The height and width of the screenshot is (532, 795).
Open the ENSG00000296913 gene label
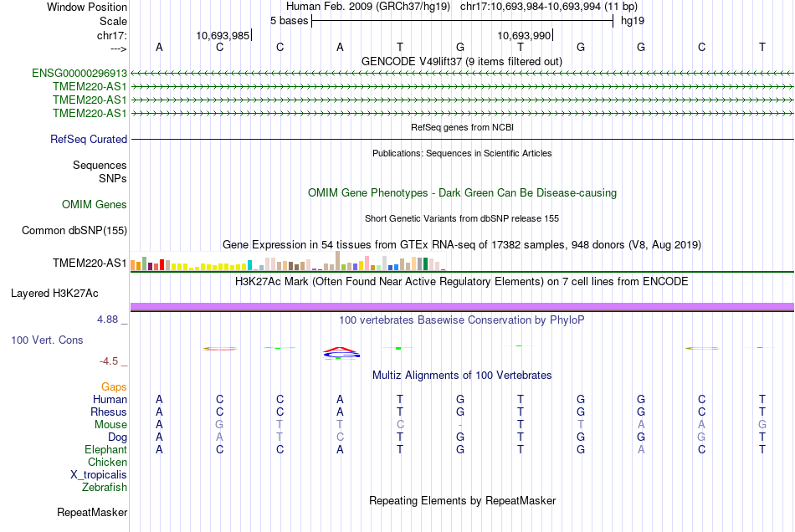(x=79, y=74)
